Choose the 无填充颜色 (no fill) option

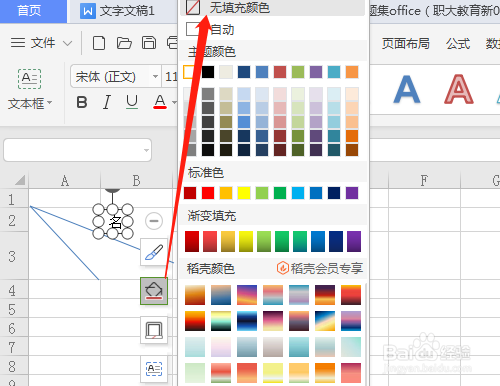tap(272, 8)
